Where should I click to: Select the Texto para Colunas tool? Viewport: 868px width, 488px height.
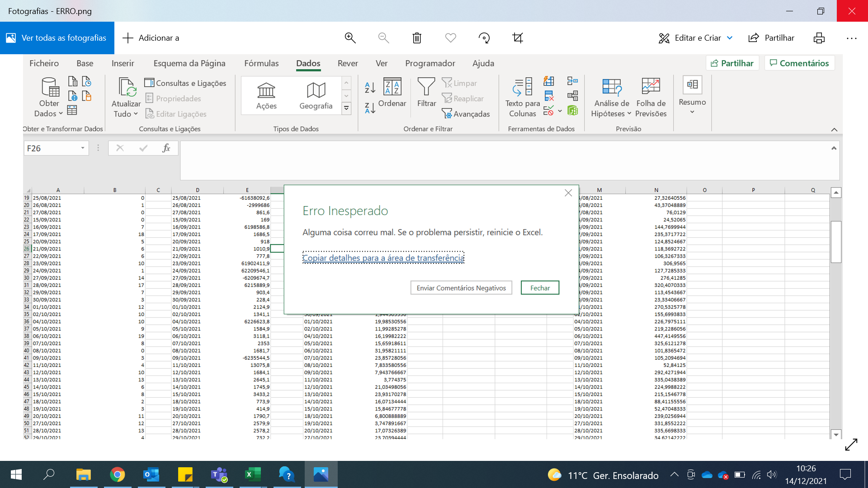522,96
